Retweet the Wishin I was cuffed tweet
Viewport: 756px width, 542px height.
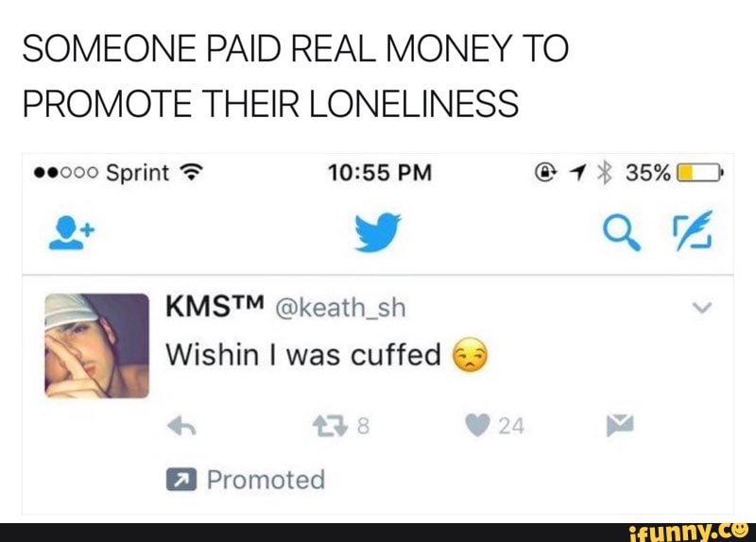point(330,427)
